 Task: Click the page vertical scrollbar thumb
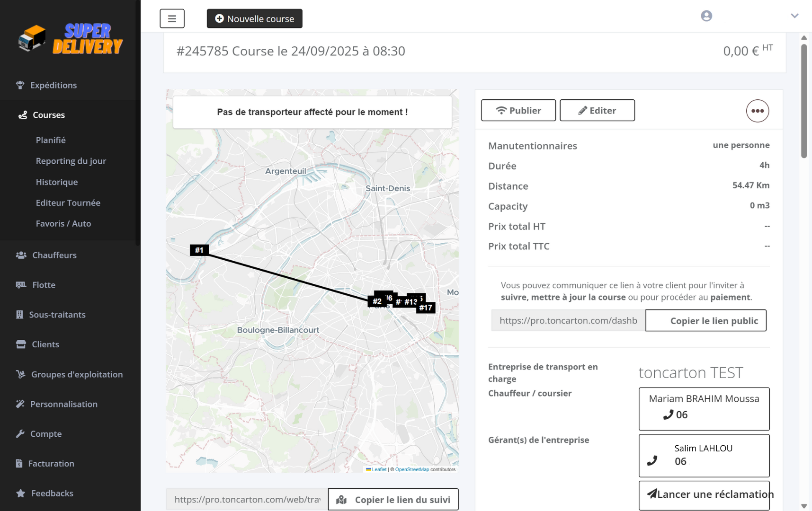[x=803, y=101]
